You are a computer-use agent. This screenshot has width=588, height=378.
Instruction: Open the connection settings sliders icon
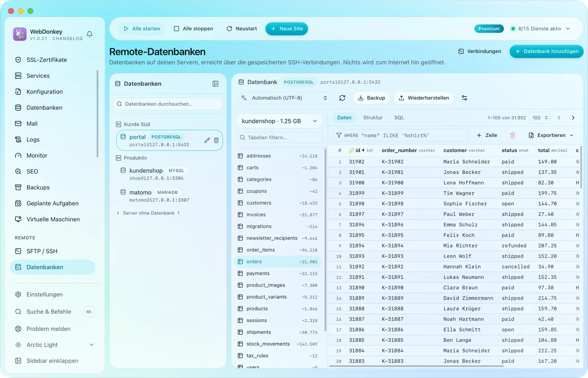coord(465,98)
